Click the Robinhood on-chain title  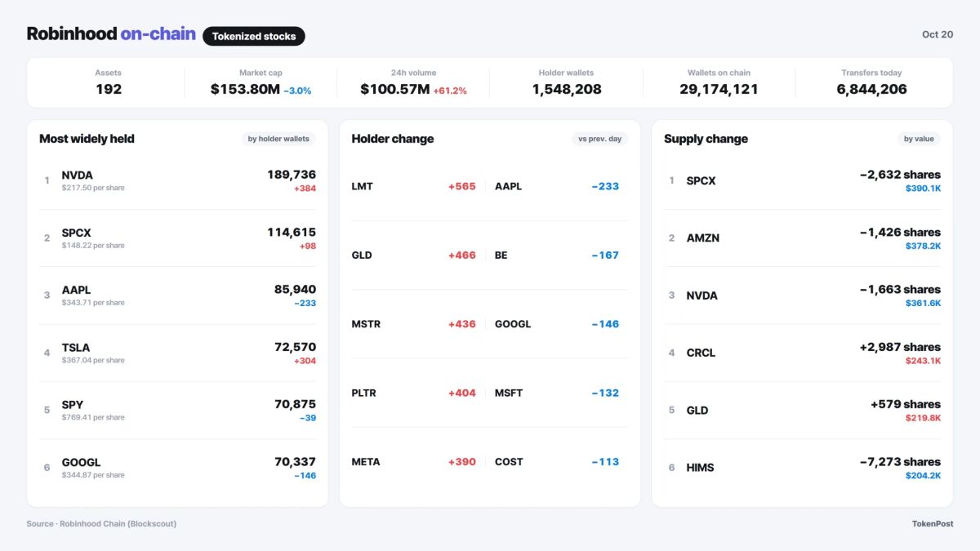(111, 34)
